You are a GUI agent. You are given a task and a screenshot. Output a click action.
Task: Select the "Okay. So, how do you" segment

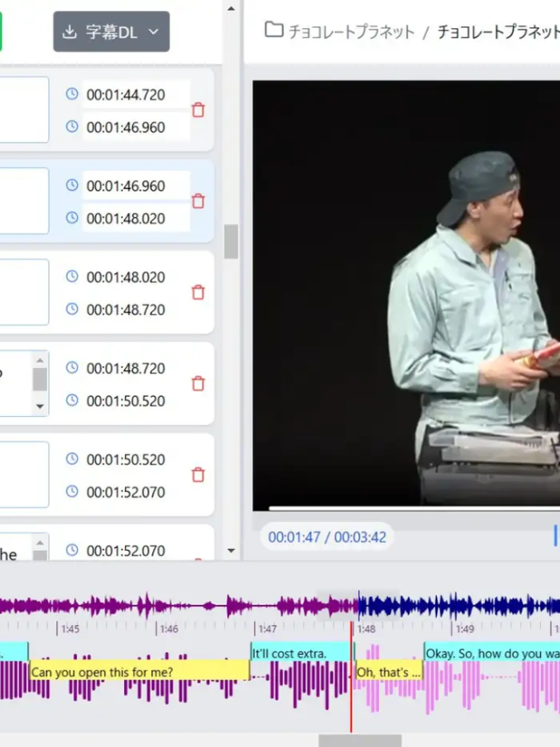[x=491, y=653]
